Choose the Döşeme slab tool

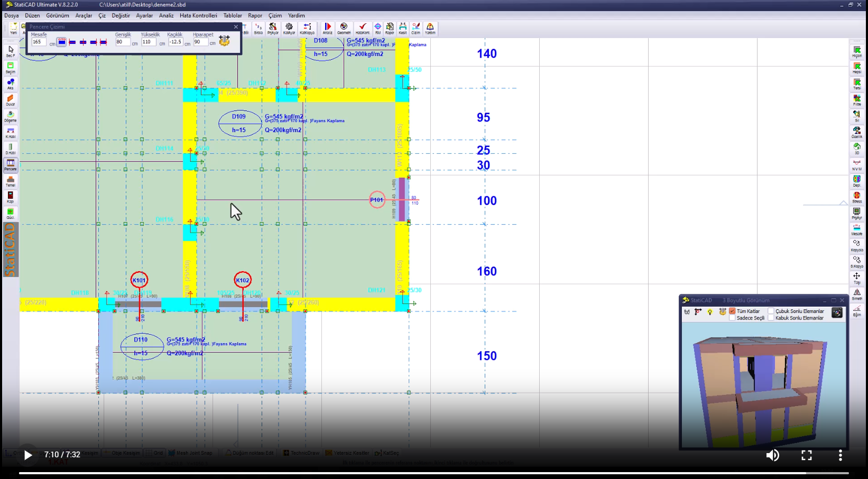click(x=10, y=116)
